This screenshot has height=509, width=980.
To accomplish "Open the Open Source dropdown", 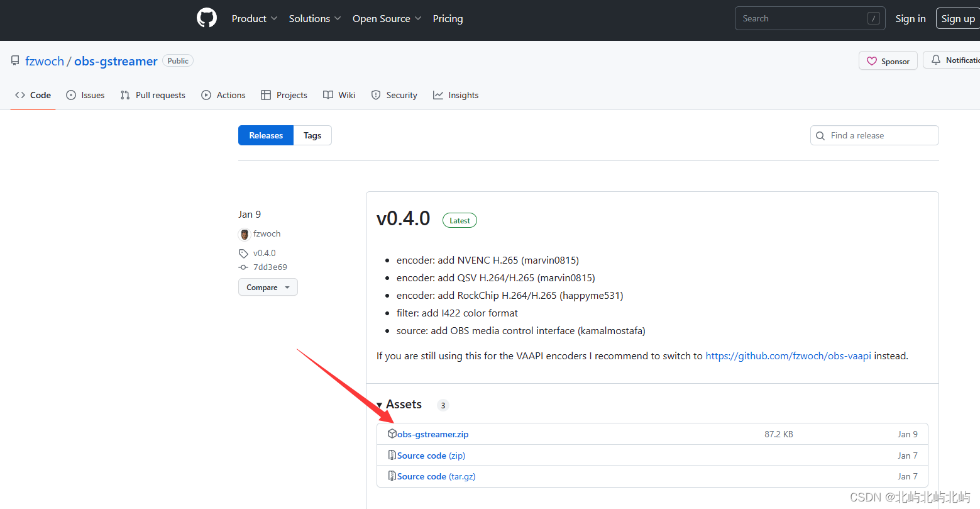I will 387,19.
